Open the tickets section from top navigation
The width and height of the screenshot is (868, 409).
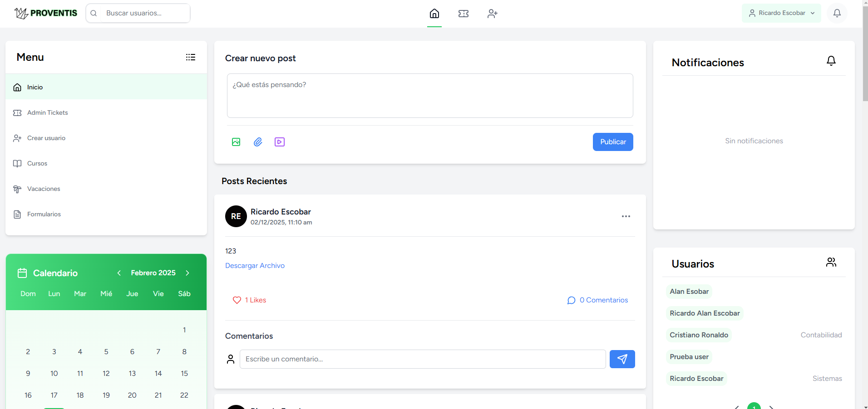pyautogui.click(x=464, y=14)
